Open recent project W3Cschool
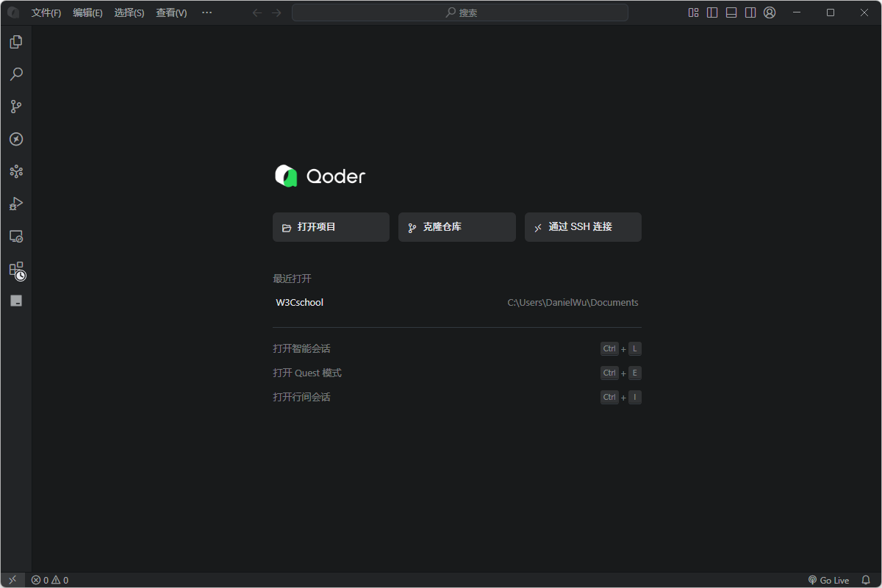This screenshot has height=588, width=882. coord(300,302)
